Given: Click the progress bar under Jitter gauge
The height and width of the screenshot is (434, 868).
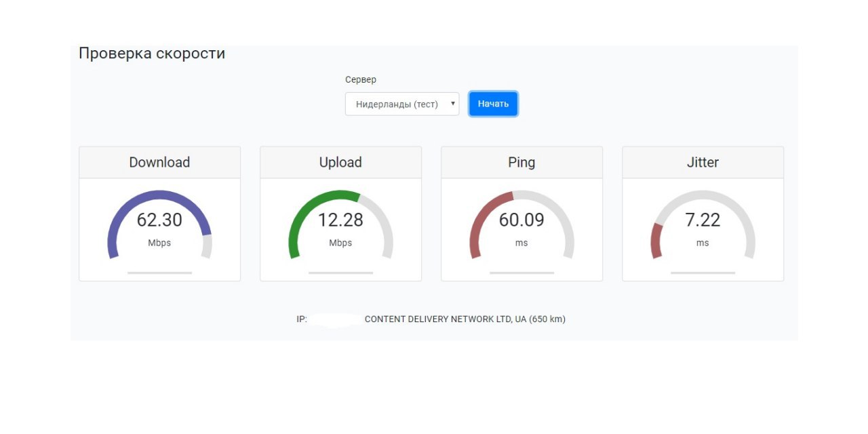Looking at the screenshot, I should click(703, 273).
